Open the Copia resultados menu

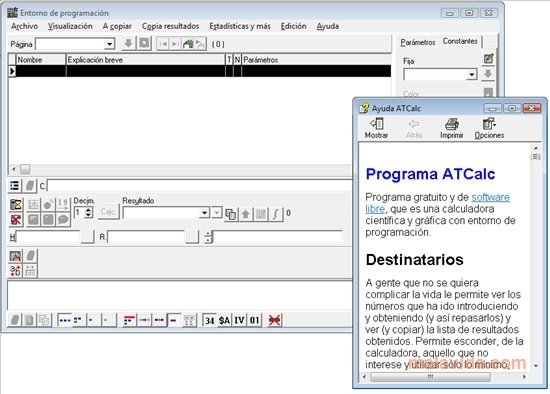[x=170, y=26]
